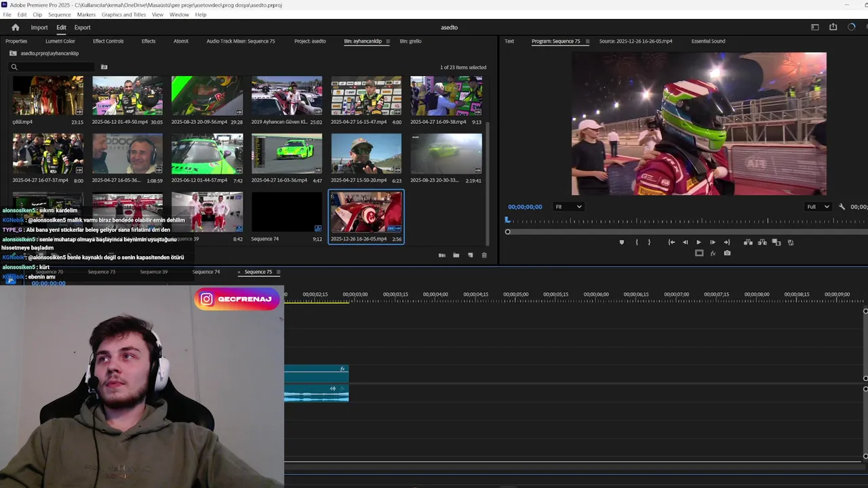Click the Lift button in Program monitor
Image resolution: width=868 pixels, height=488 pixels.
(748, 242)
